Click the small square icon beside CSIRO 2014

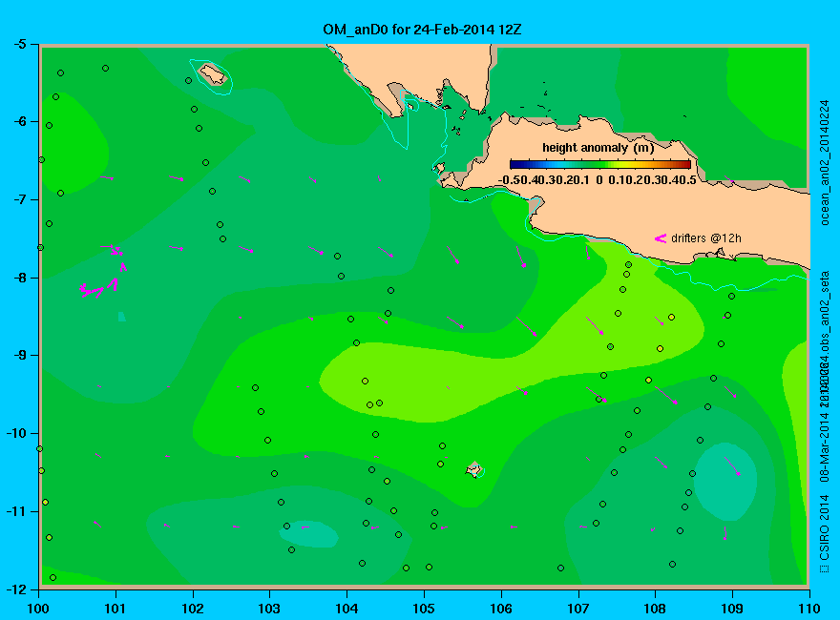tap(825, 568)
